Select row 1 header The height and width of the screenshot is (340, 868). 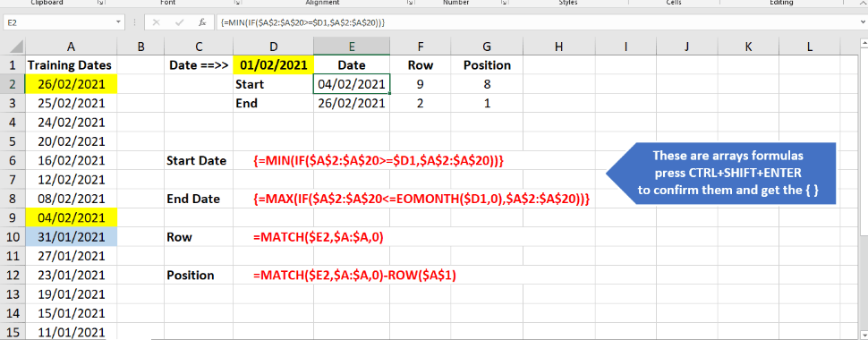point(13,65)
